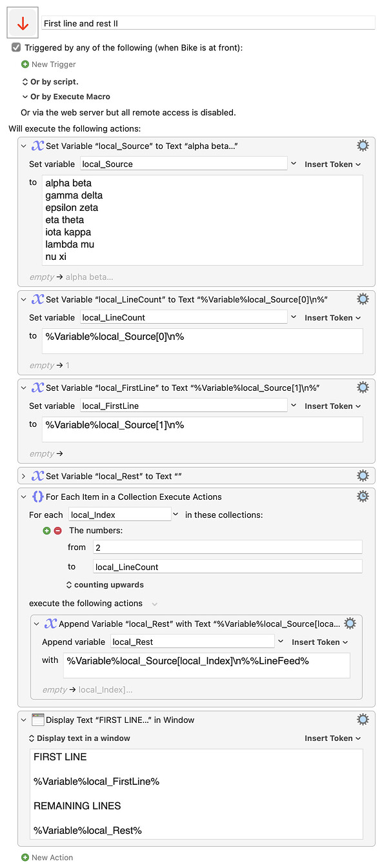
Task: Change the 'Display text in a window' popup
Action: point(79,738)
